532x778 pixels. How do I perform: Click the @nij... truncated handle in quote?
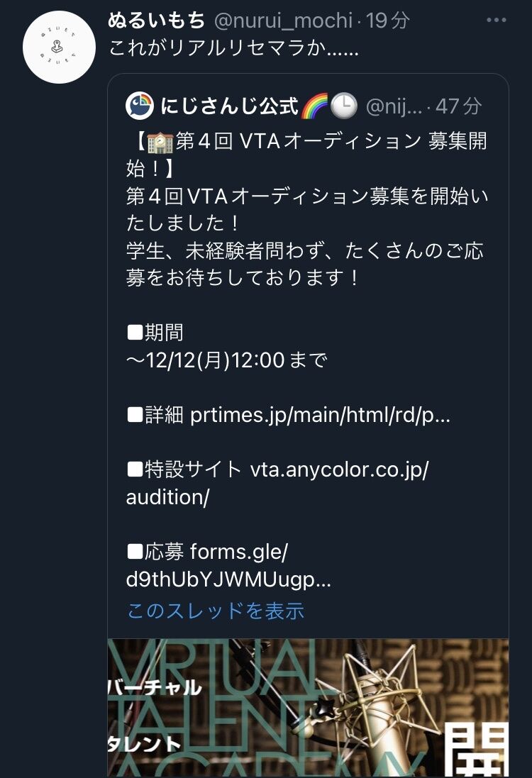pyautogui.click(x=394, y=106)
